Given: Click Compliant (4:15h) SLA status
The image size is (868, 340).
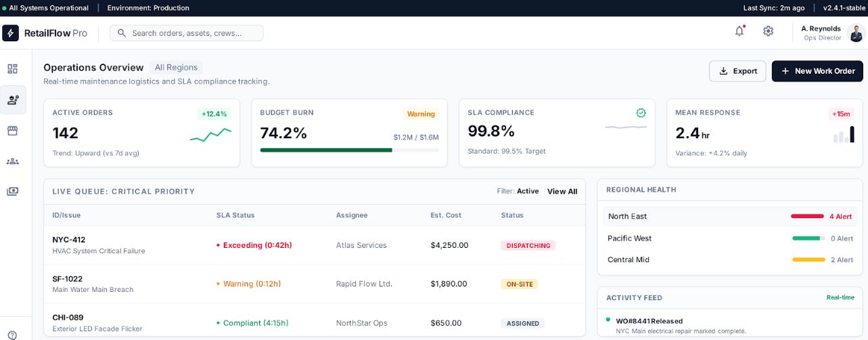Looking at the screenshot, I should point(252,323).
